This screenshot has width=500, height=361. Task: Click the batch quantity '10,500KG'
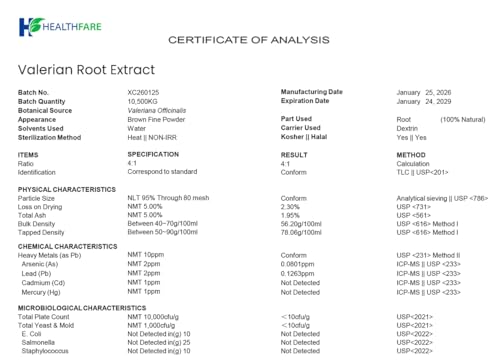pos(142,101)
